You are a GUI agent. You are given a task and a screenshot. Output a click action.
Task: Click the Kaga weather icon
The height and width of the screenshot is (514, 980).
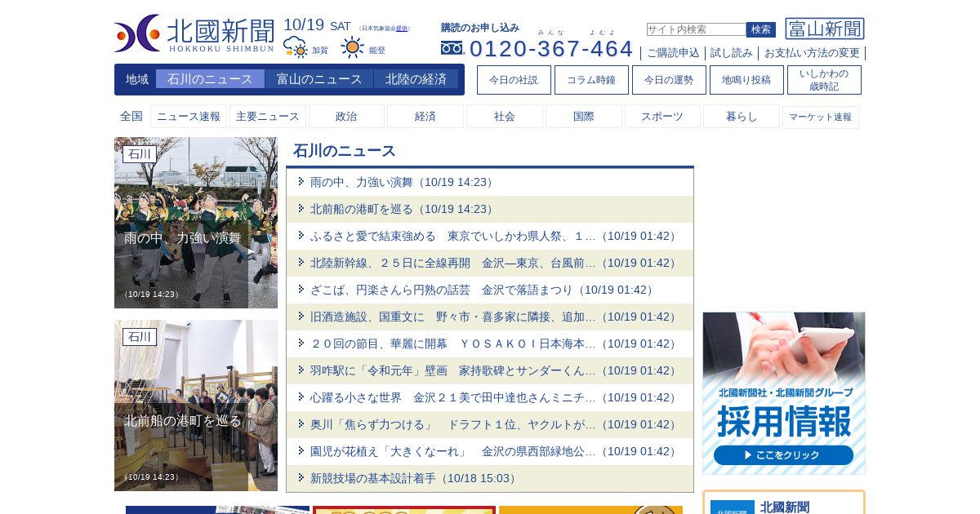tap(296, 47)
